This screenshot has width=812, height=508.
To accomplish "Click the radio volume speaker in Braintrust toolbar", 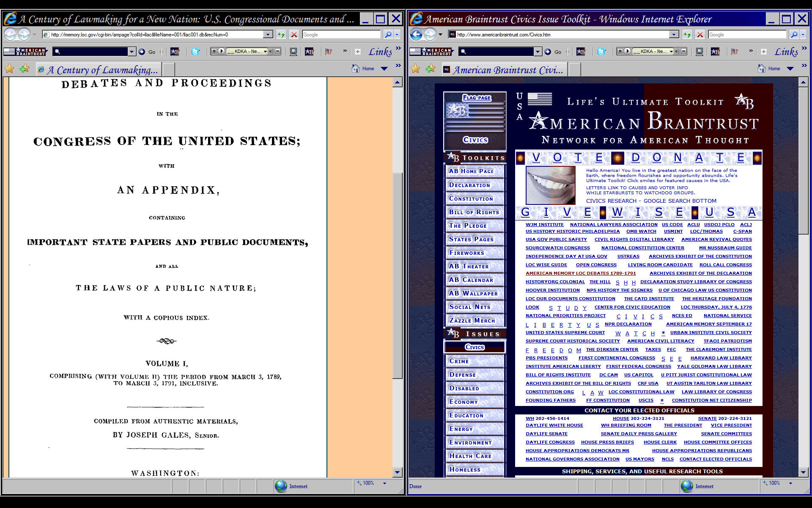I will coord(677,51).
